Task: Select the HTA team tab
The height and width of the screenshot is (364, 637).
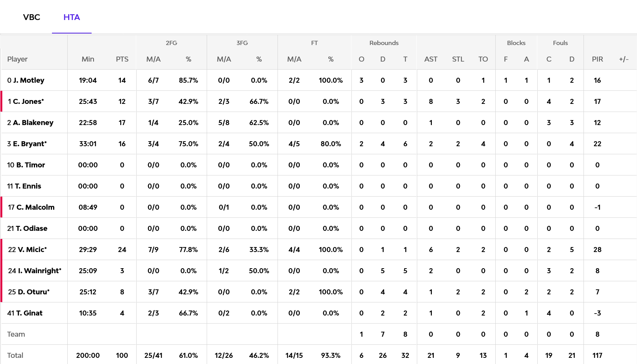Action: coord(72,17)
